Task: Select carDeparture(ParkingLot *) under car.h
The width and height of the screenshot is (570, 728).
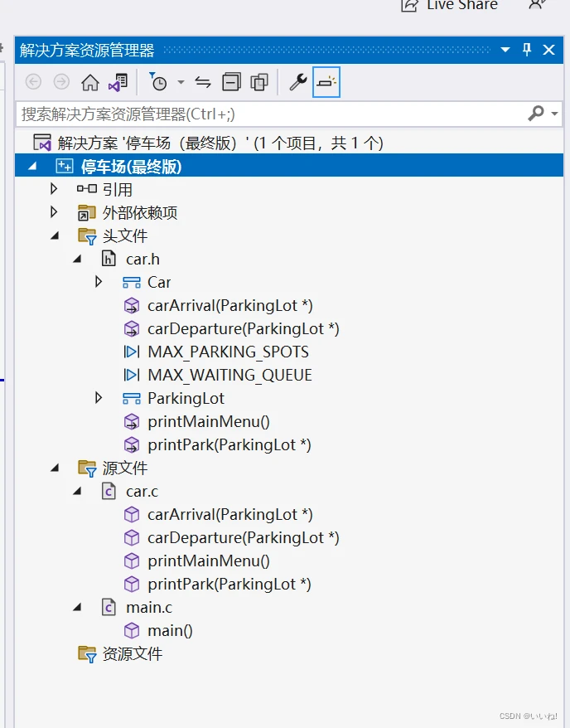Action: tap(244, 328)
